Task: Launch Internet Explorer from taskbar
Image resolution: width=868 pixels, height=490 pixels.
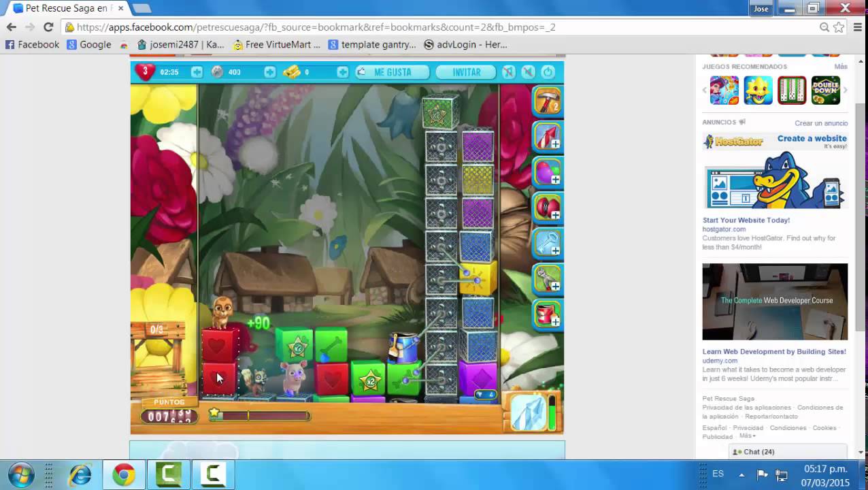Action: [x=80, y=474]
